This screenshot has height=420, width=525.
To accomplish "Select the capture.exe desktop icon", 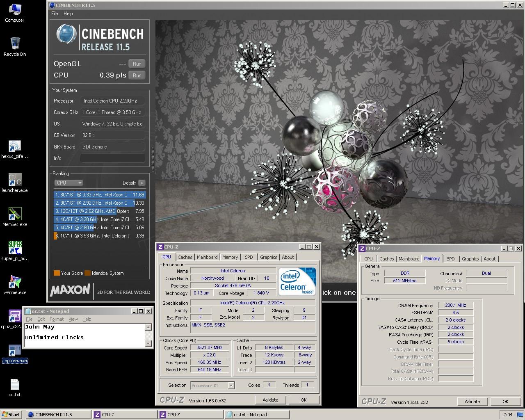I will click(x=15, y=354).
